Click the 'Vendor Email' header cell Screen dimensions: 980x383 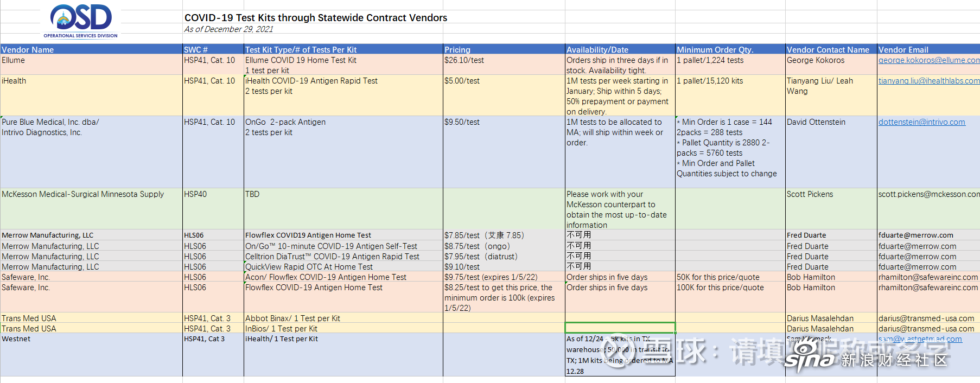[928, 49]
